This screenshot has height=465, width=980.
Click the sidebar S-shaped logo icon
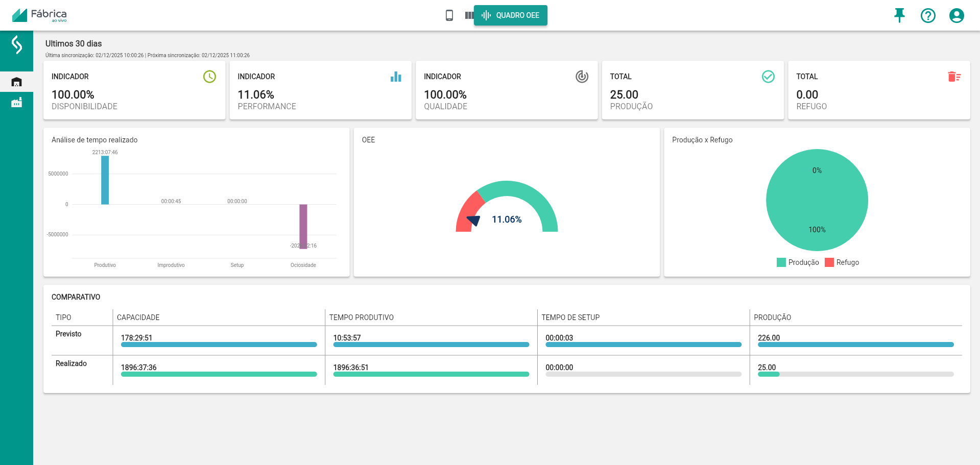16,45
